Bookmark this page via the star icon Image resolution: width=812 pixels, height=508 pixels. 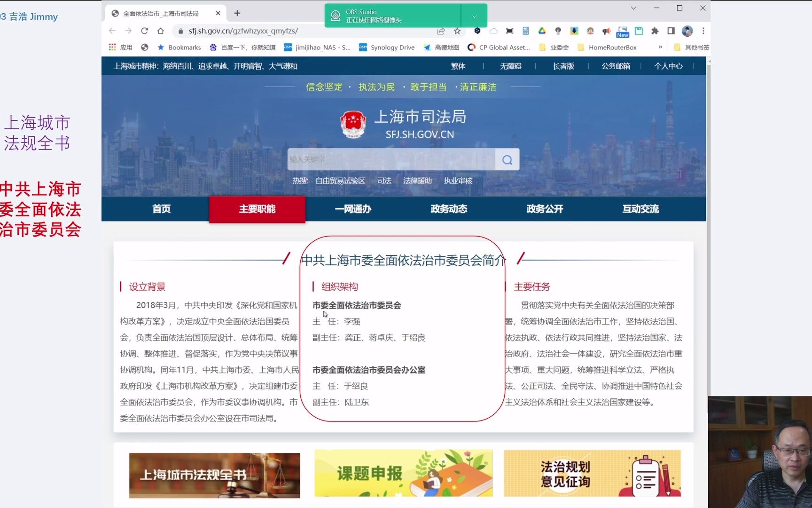pyautogui.click(x=457, y=31)
